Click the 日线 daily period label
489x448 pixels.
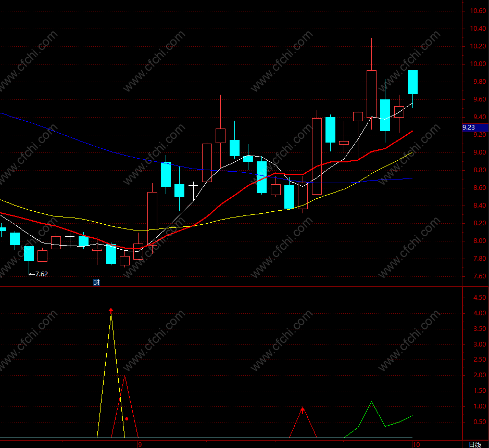pos(475,444)
